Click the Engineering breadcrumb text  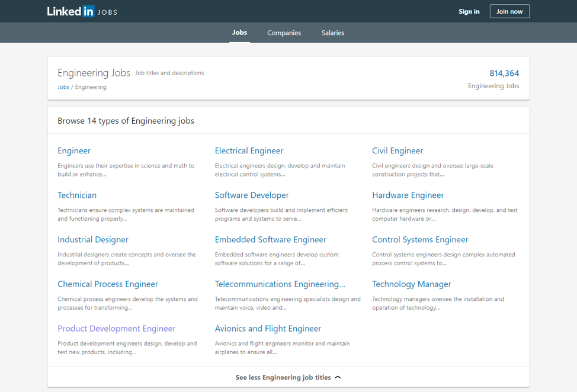[91, 87]
